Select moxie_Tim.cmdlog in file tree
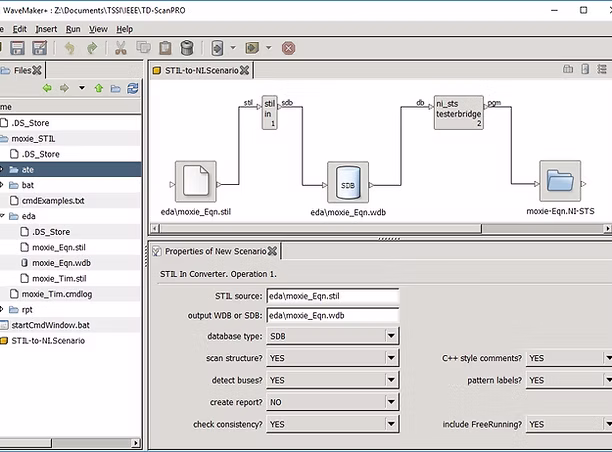This screenshot has height=452, width=612. pos(57,293)
